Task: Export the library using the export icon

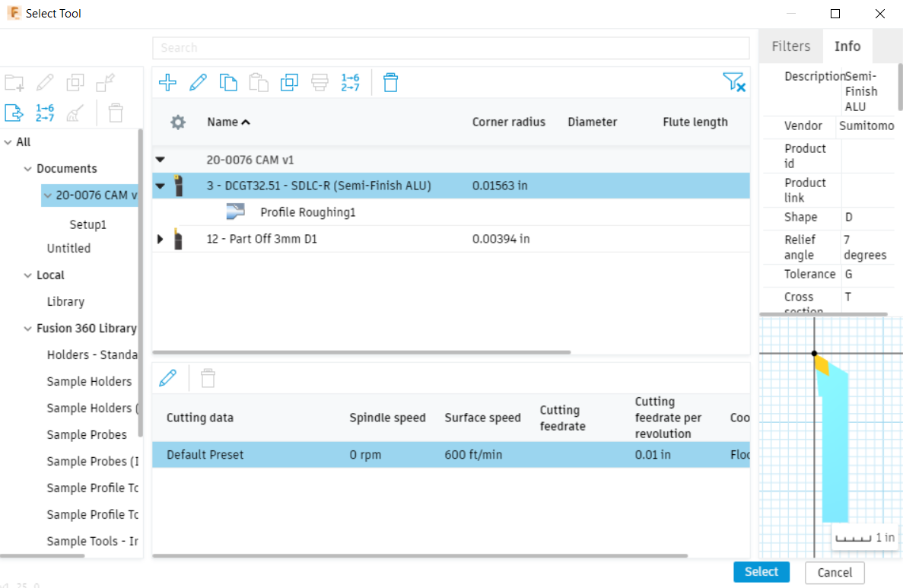Action: coord(14,113)
